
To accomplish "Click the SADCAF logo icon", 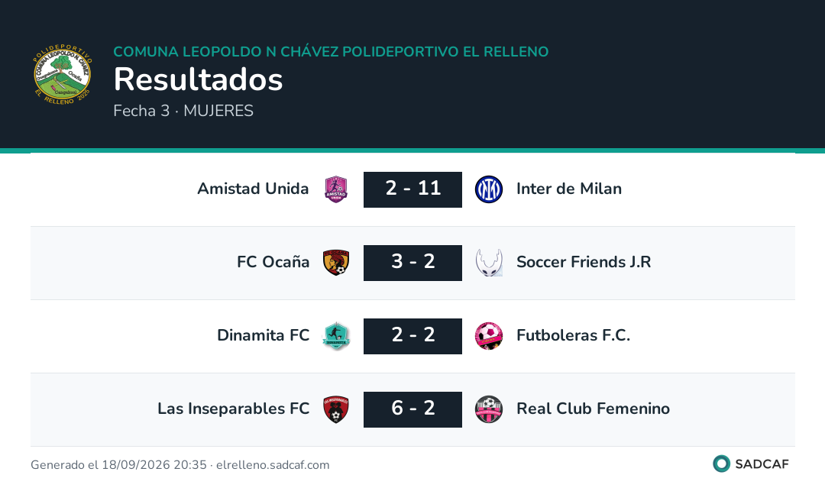I will pyautogui.click(x=721, y=464).
